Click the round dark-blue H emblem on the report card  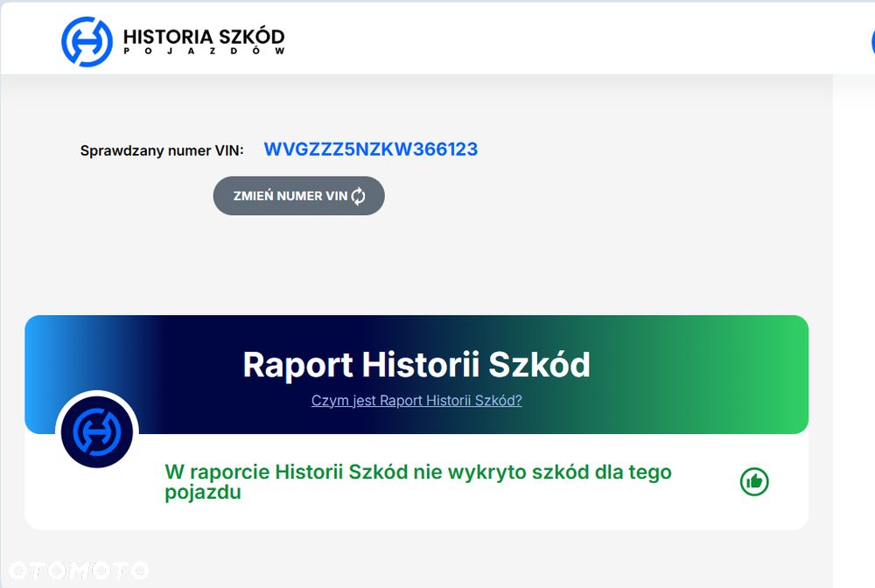97,431
